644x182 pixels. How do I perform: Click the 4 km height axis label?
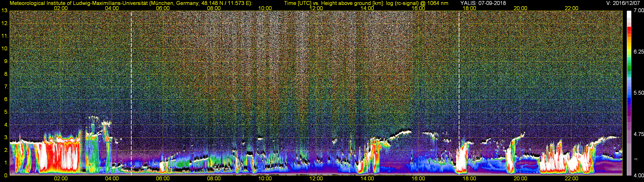click(6, 125)
